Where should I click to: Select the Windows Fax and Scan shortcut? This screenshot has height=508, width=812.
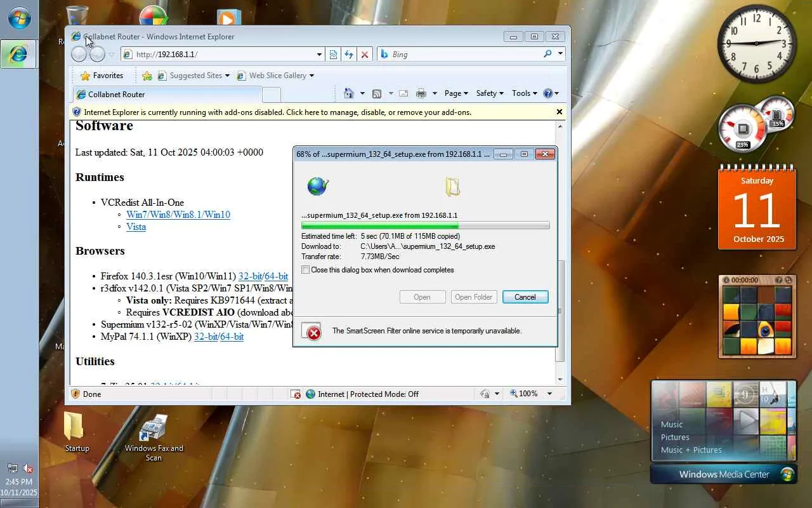[x=154, y=437]
